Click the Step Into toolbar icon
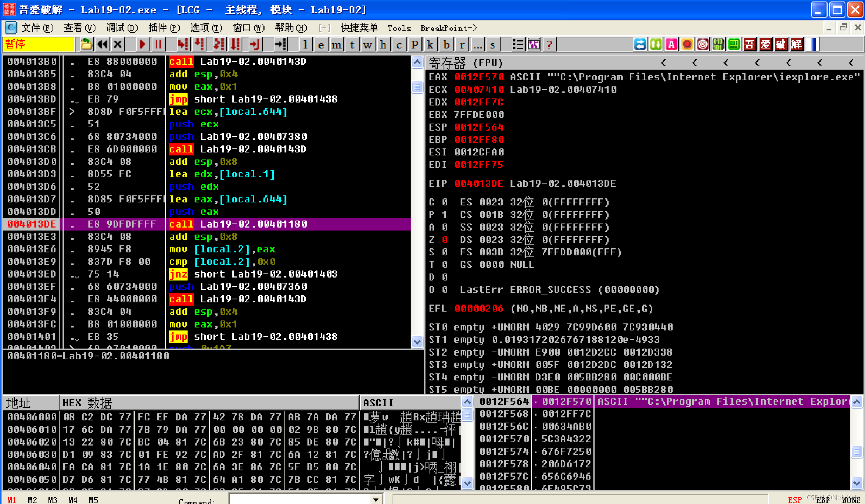Viewport: 865px width, 504px height. (183, 44)
